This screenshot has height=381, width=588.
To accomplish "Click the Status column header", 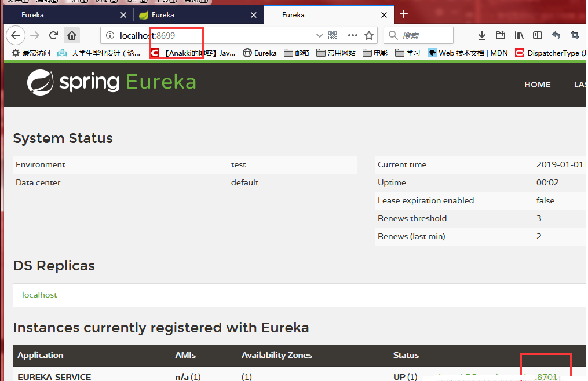I will pos(406,355).
